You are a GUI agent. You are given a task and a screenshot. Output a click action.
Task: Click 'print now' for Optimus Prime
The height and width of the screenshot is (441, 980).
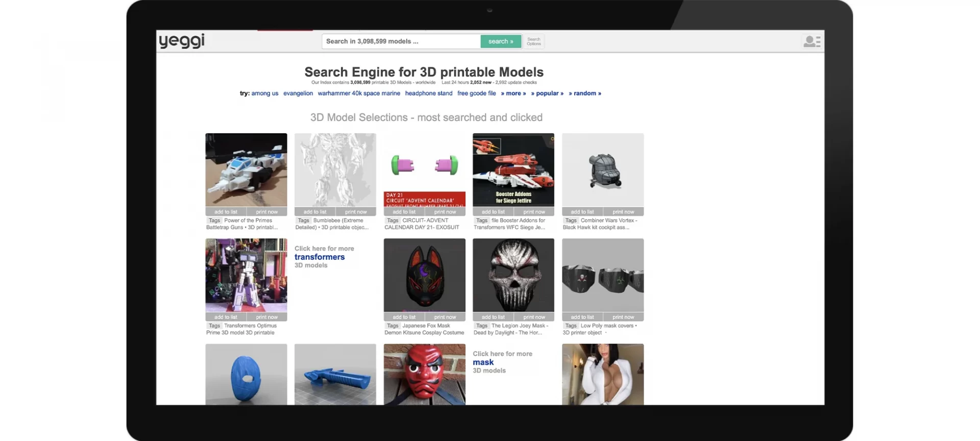click(x=267, y=317)
